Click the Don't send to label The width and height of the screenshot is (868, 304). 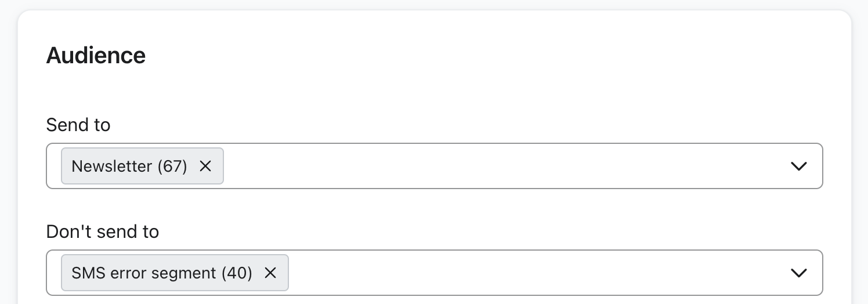pyautogui.click(x=103, y=232)
